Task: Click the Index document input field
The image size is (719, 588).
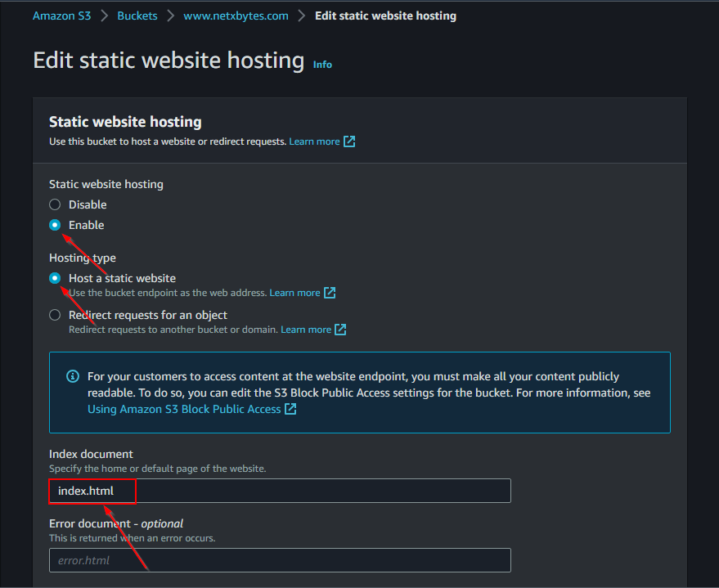Action: 280,491
